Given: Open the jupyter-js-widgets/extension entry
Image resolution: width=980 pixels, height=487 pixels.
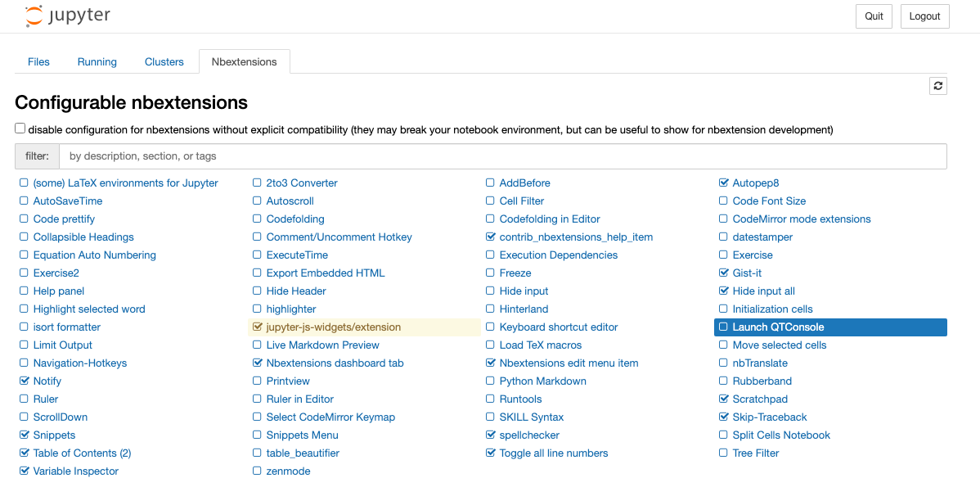Looking at the screenshot, I should coord(334,327).
